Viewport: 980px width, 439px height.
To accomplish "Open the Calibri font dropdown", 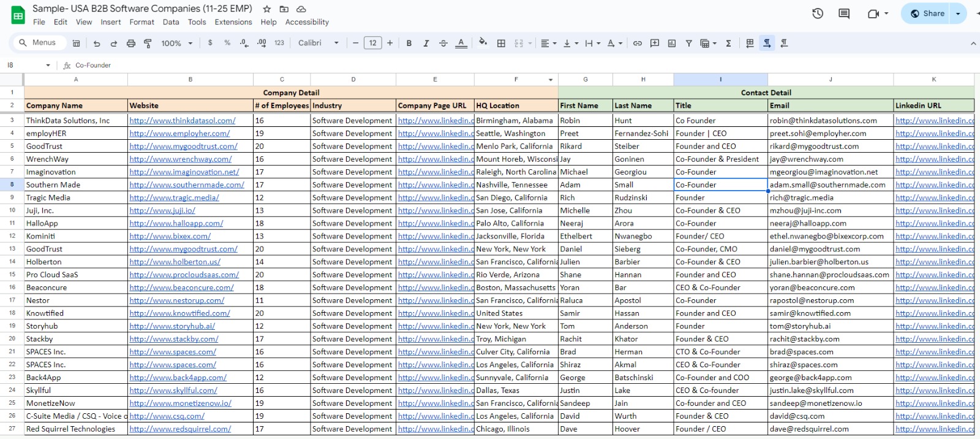I will pyautogui.click(x=318, y=43).
